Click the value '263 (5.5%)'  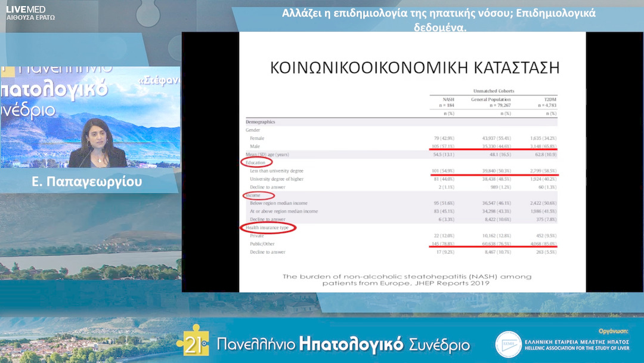tap(546, 252)
